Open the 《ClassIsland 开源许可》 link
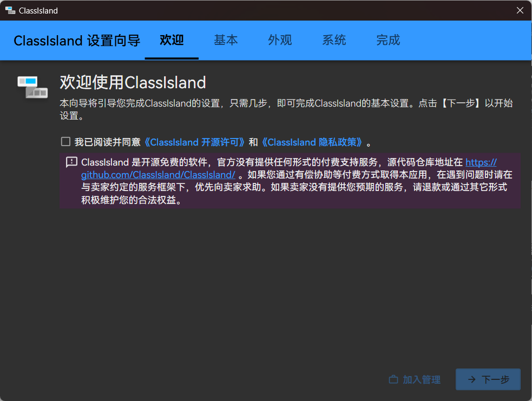This screenshot has height=401, width=532. (x=194, y=142)
